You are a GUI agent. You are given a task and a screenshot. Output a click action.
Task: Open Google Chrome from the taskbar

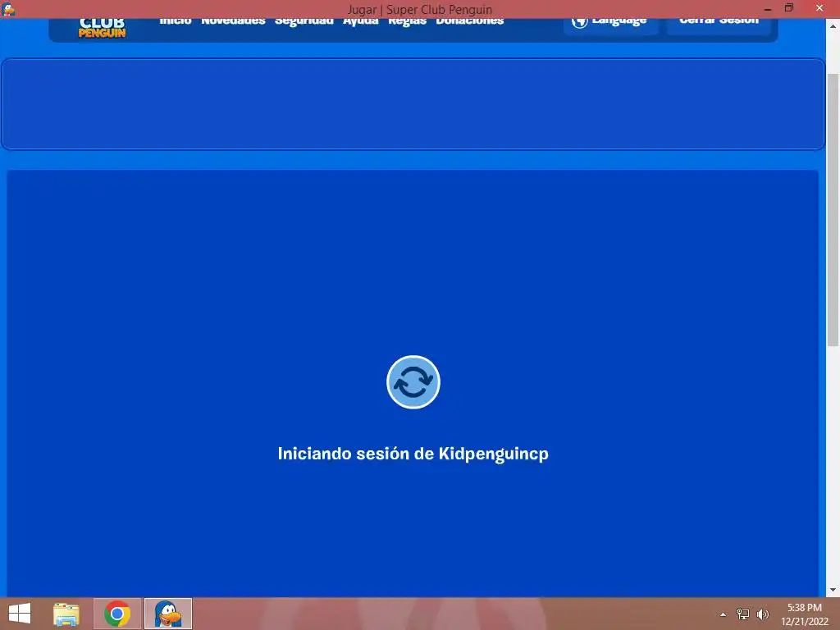click(117, 614)
